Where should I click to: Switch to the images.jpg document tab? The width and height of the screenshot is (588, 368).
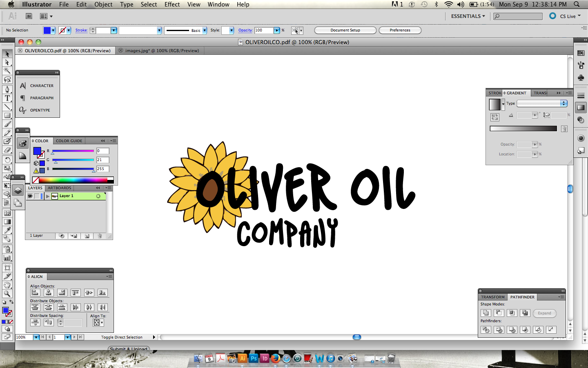[x=159, y=50]
